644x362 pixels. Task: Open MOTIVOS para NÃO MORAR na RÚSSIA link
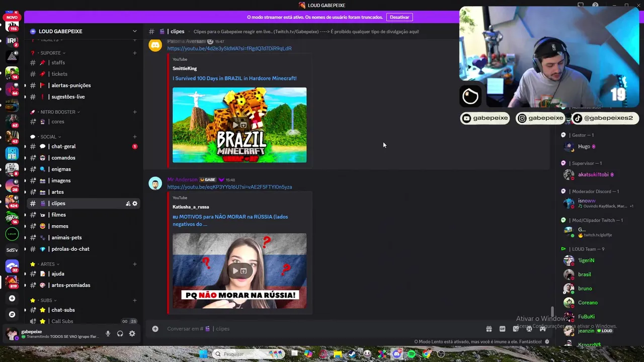[x=230, y=220]
